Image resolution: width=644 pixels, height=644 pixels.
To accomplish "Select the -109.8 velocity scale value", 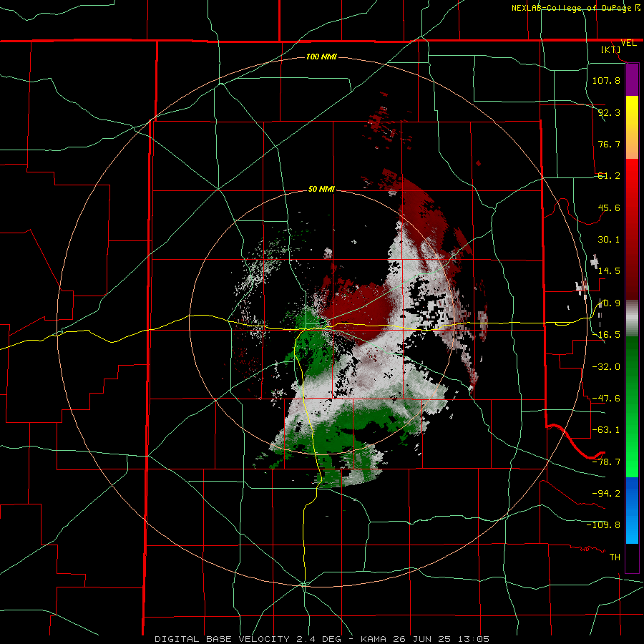I will (x=603, y=525).
